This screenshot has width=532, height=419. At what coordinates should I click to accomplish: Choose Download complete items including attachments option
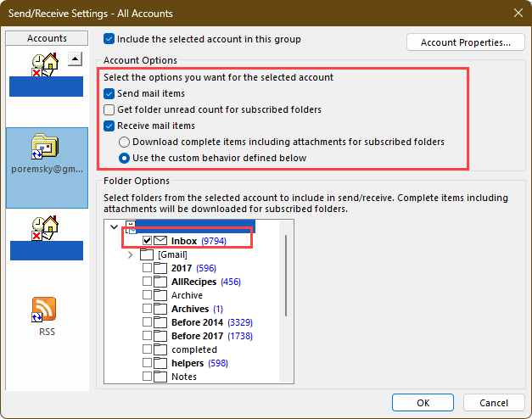pyautogui.click(x=124, y=142)
